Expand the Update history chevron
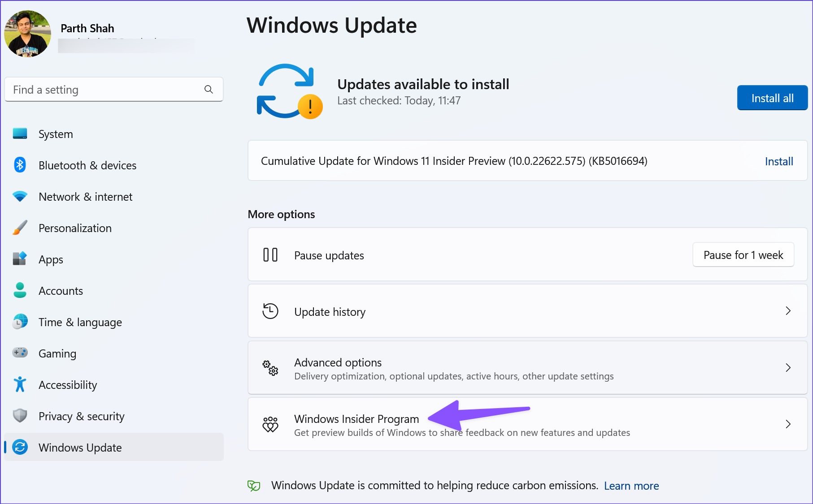Screen dimensions: 813x504 point(788,311)
